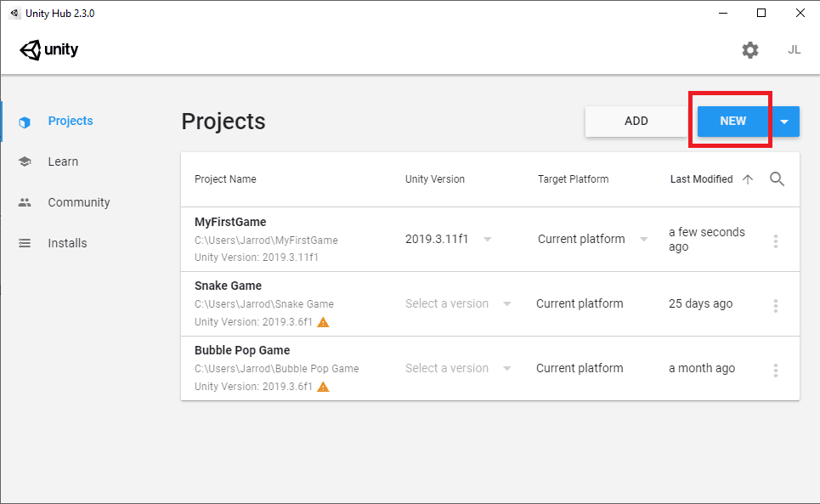Toggle sort order arrow beside Last Modified
The image size is (820, 504).
tap(748, 179)
